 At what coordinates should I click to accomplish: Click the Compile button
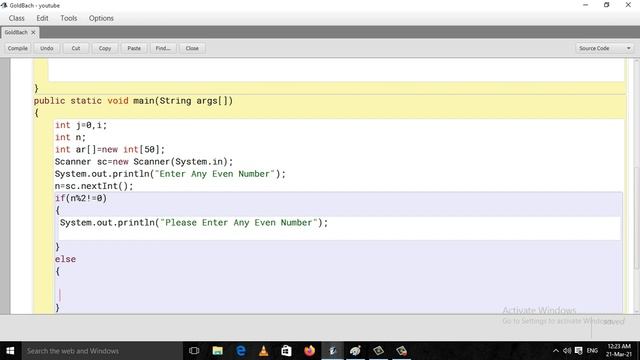(x=18, y=48)
